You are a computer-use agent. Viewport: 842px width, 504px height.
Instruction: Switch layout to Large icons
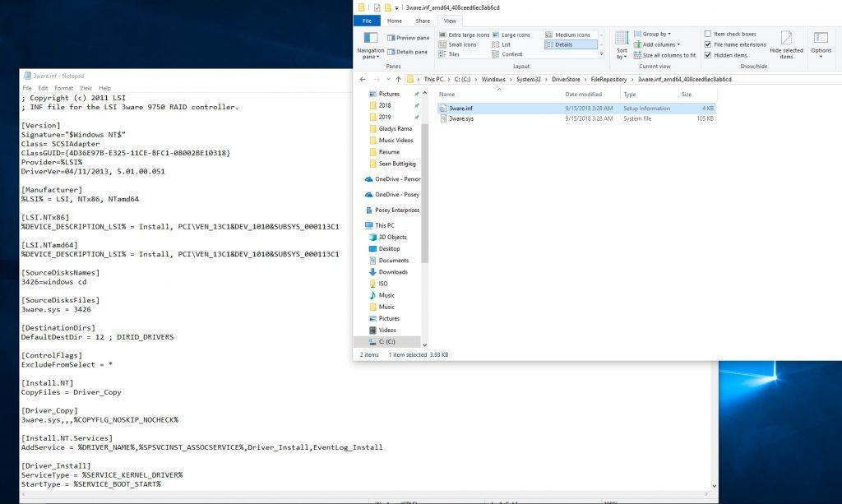pyautogui.click(x=511, y=35)
